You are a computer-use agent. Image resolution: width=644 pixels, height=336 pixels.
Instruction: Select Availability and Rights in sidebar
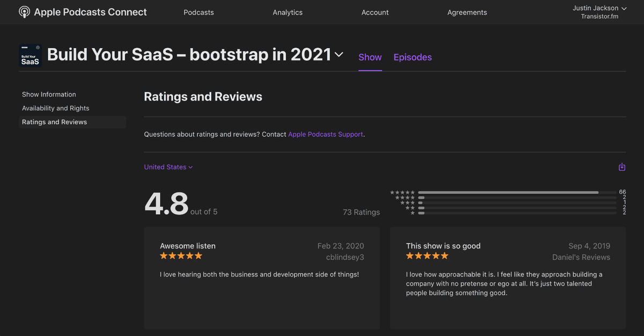point(56,108)
